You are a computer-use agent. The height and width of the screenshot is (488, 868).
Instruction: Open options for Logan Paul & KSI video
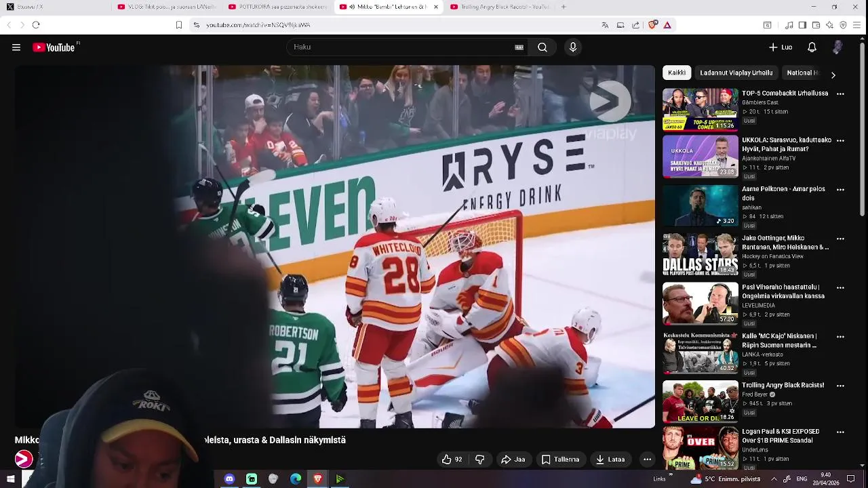[x=840, y=432]
